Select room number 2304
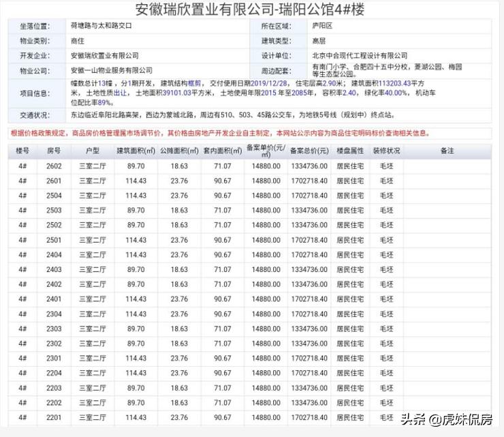Image resolution: width=504 pixels, height=437 pixels. (54, 314)
